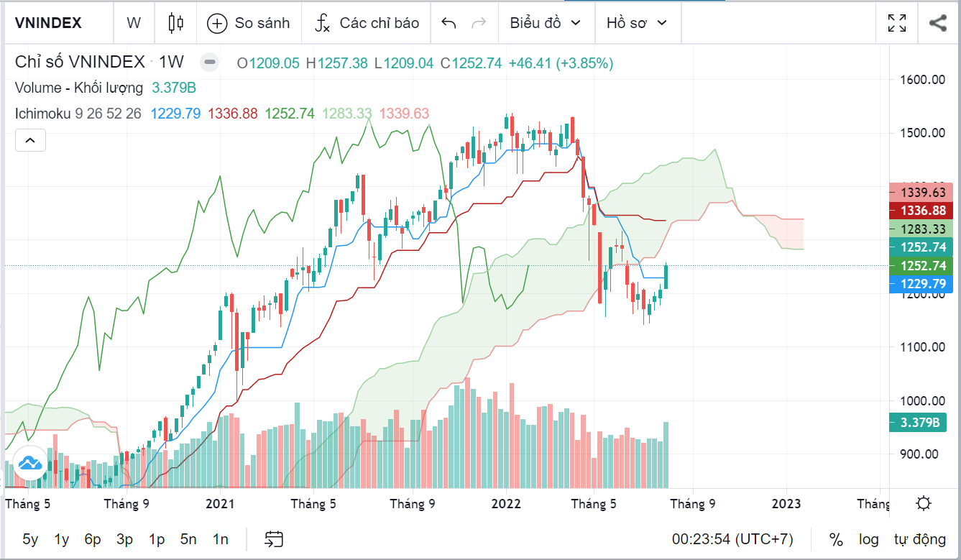Toggle the log scale
The image size is (961, 560).
(868, 539)
